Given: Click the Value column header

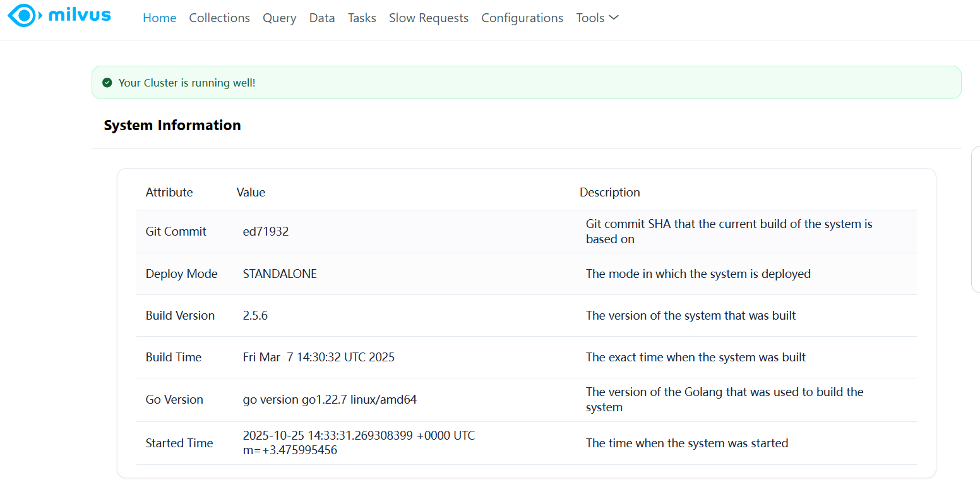Looking at the screenshot, I should [251, 192].
